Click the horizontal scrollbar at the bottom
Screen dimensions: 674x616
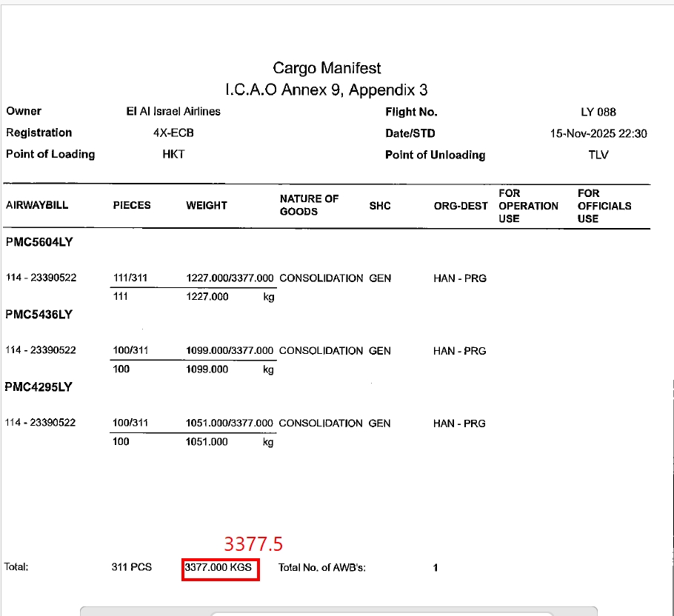click(x=338, y=612)
